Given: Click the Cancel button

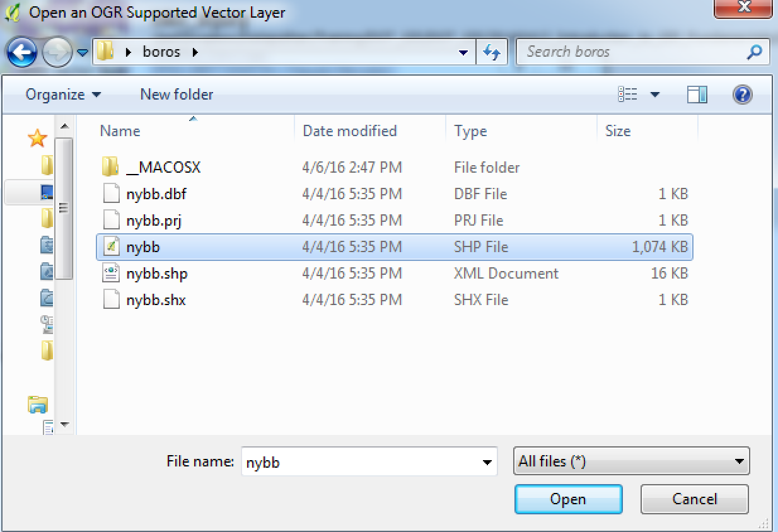Looking at the screenshot, I should 694,499.
